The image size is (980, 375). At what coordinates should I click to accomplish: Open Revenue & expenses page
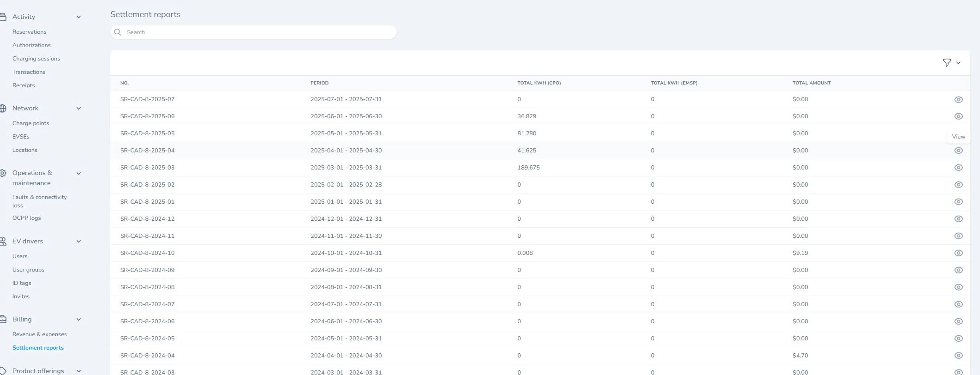pos(40,334)
